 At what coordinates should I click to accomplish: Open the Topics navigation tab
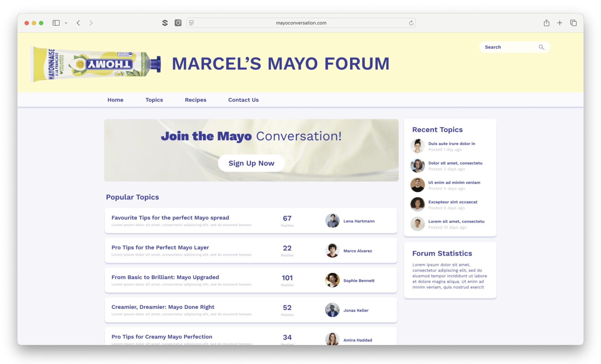click(154, 100)
